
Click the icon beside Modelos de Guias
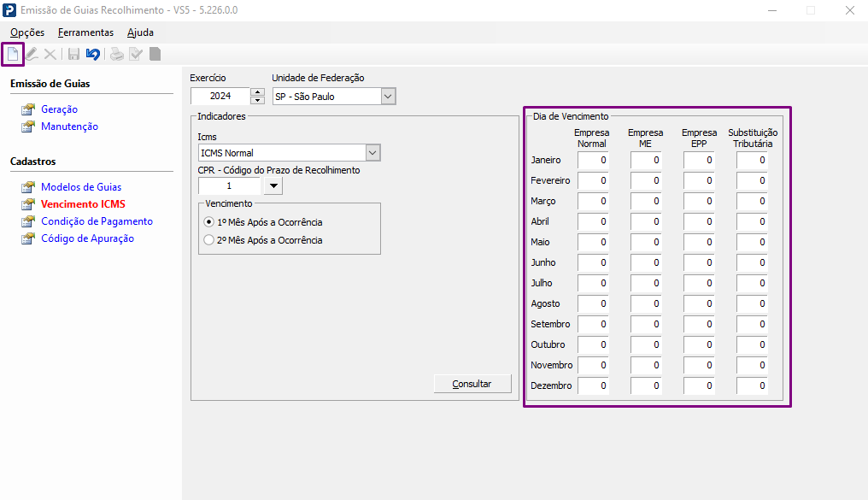[x=27, y=187]
